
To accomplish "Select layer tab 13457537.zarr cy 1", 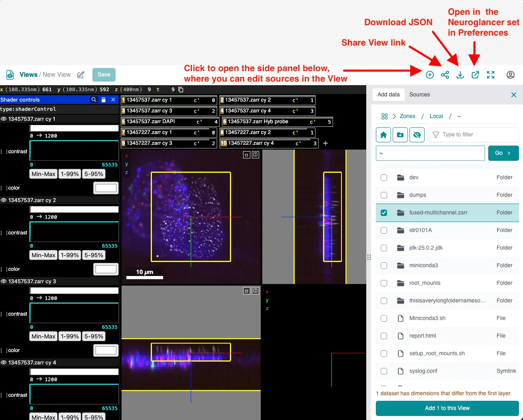I will 169,100.
